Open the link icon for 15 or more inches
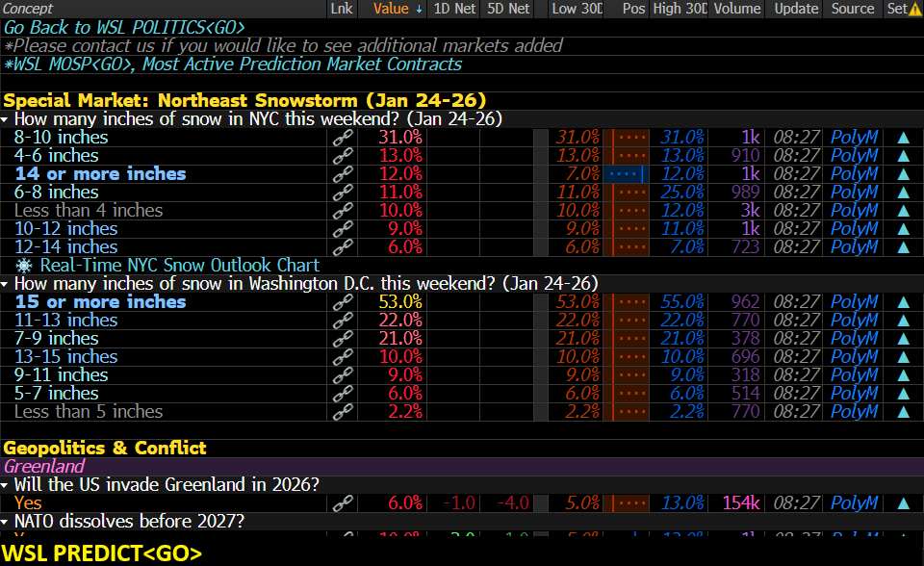Image resolution: width=924 pixels, height=566 pixels. (343, 302)
